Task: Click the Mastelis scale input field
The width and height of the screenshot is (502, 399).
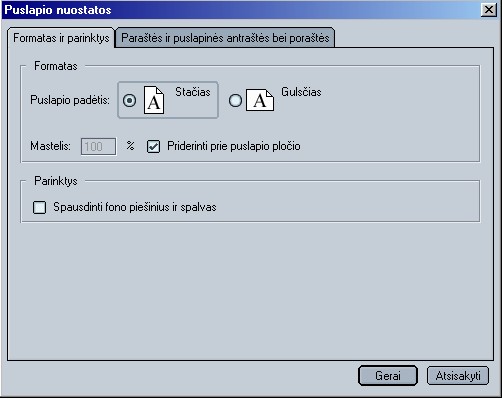Action: pos(99,146)
